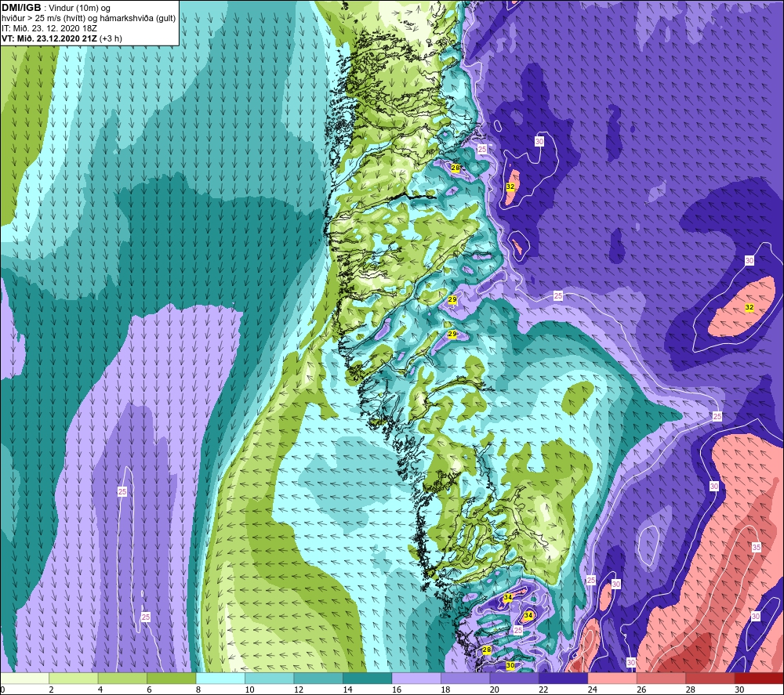Click the legend tick label '8'
The width and height of the screenshot is (784, 695).
click(x=198, y=690)
